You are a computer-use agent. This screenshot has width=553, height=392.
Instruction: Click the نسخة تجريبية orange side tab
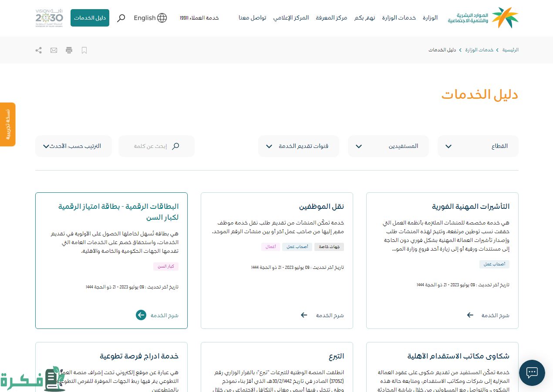coord(7,124)
